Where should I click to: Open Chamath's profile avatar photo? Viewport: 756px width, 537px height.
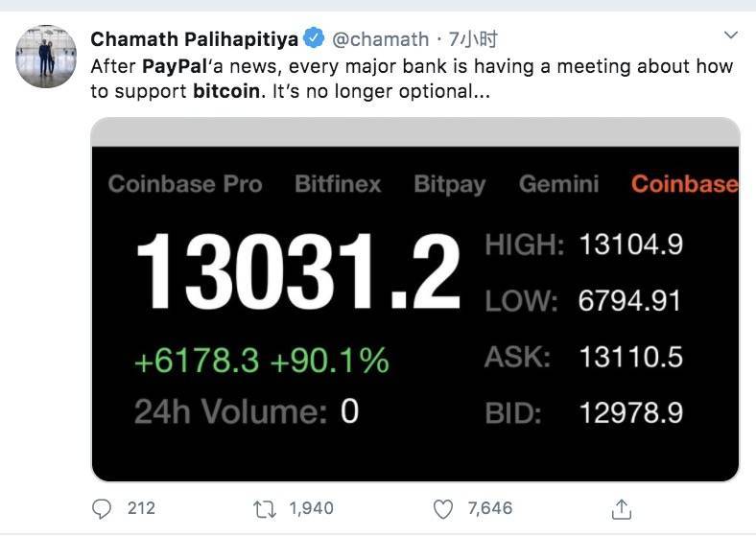pos(46,57)
